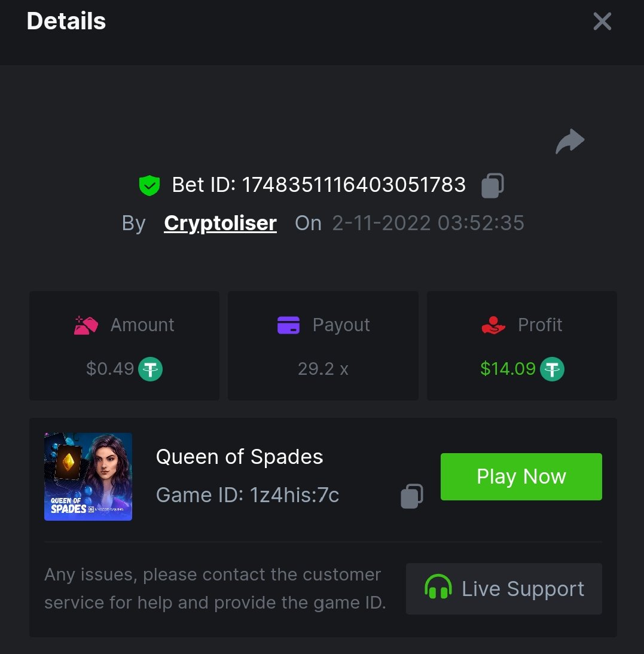Image resolution: width=644 pixels, height=654 pixels.
Task: Click the purple Payout card icon
Action: click(288, 325)
